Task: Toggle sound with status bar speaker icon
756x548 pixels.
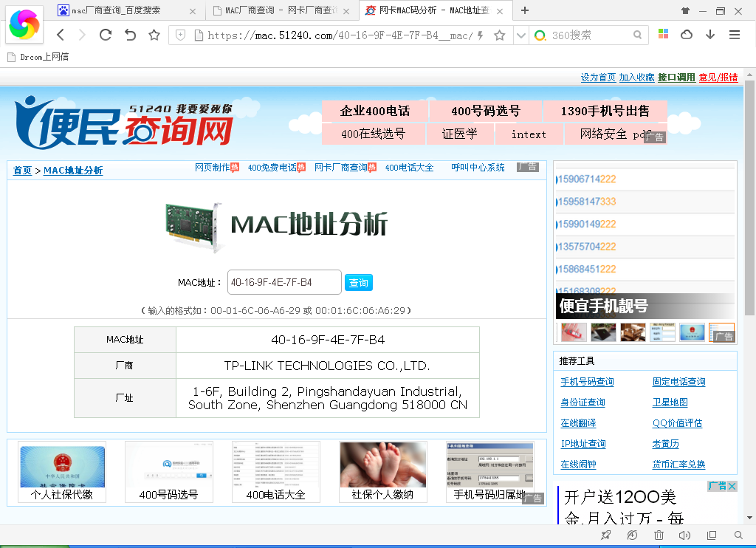Action: [684, 535]
